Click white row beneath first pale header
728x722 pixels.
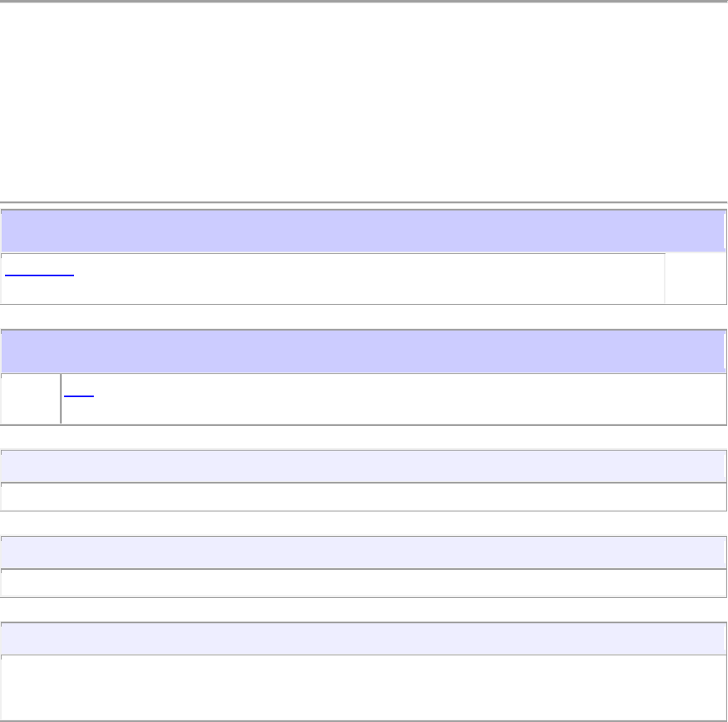(363, 497)
